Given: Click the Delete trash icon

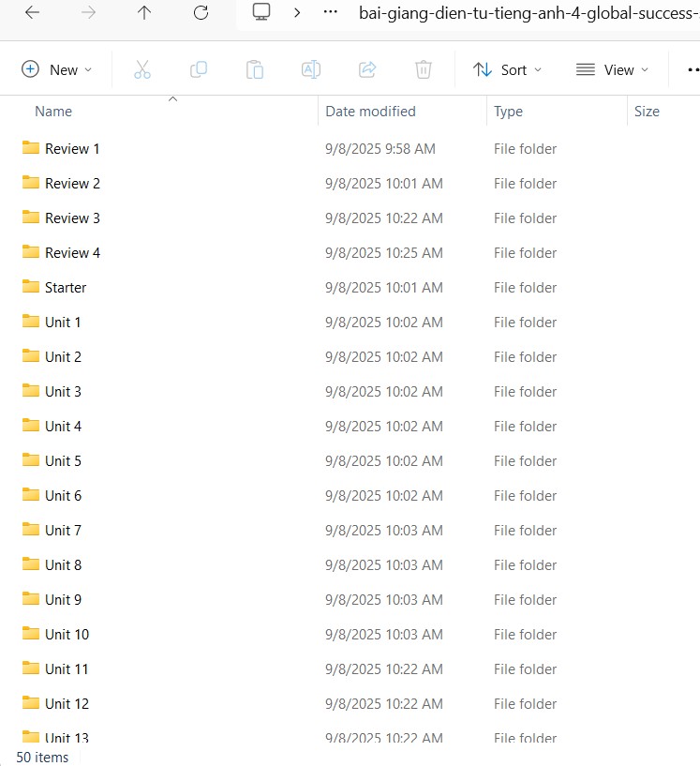Looking at the screenshot, I should (424, 69).
